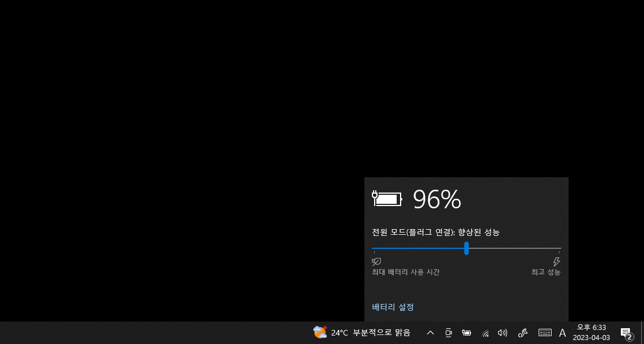Click the Show Desktop sliver at taskbar end
The image size is (644, 344).
(x=642, y=333)
